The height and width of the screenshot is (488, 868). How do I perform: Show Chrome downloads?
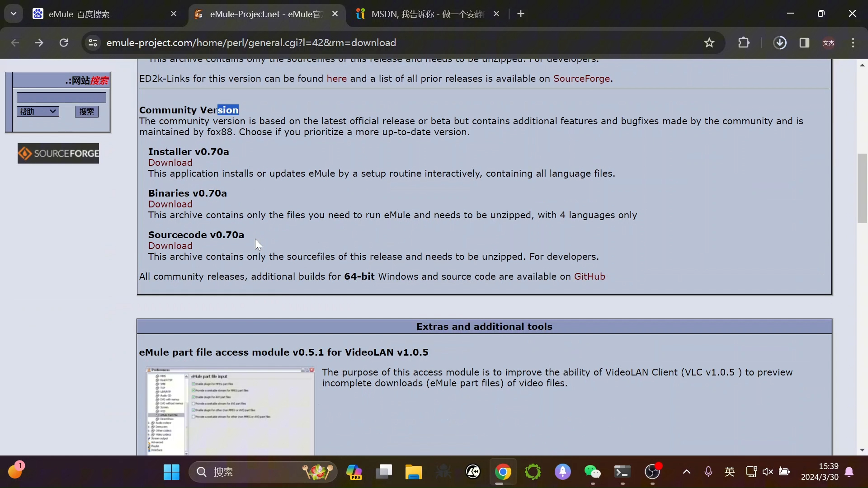click(x=780, y=42)
